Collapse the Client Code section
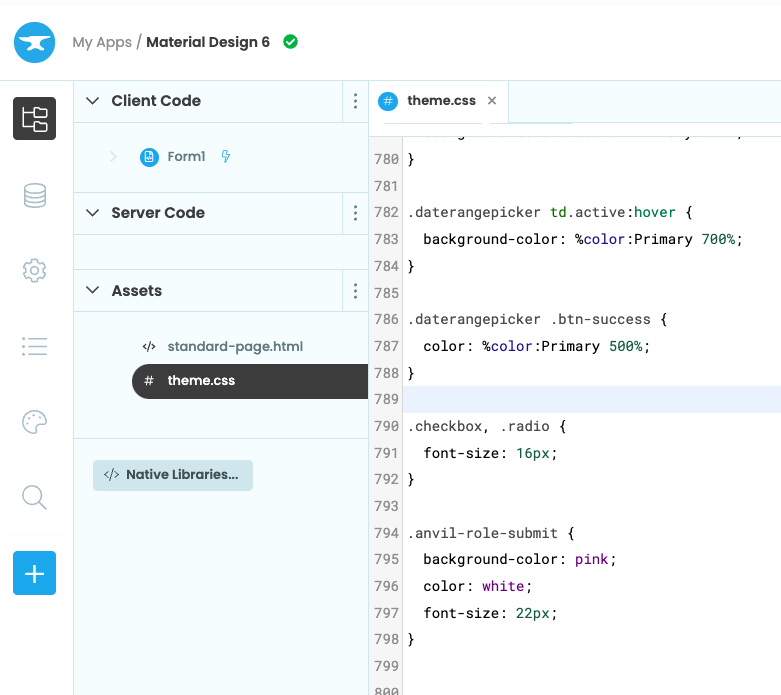Viewport: 781px width, 695px height. pyautogui.click(x=93, y=101)
